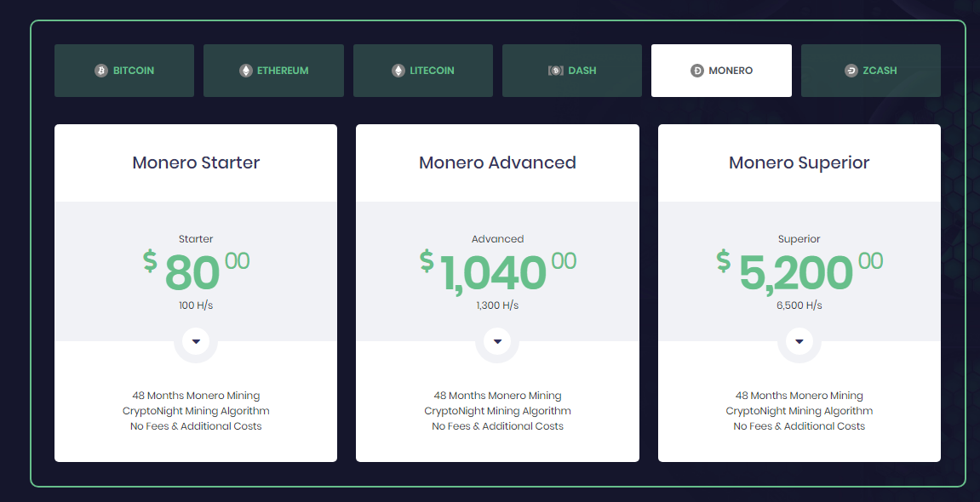This screenshot has width=980, height=502.
Task: Click the Monero coin icon
Action: [696, 71]
